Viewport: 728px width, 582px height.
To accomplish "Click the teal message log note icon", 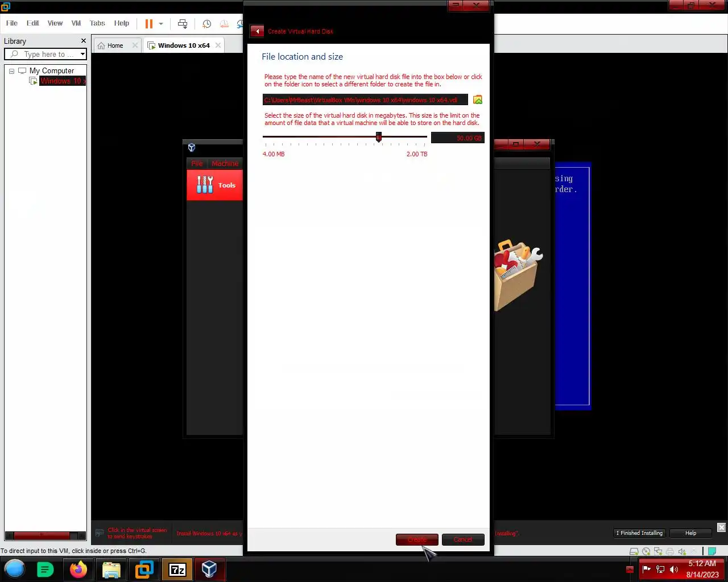I will coord(712,551).
